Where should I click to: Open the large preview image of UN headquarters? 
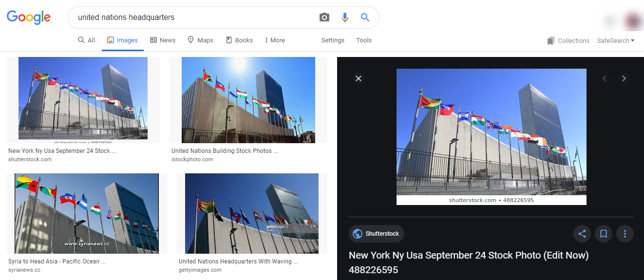(492, 137)
